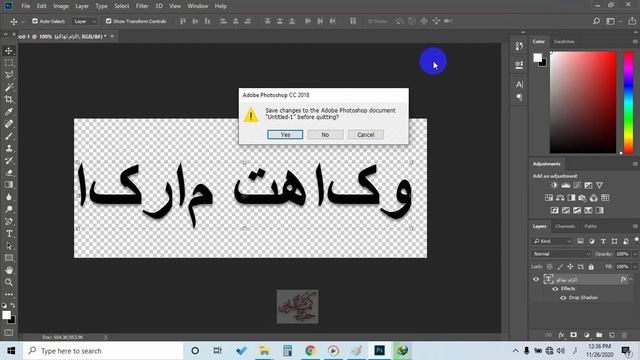Collapse the text layer's effects list arrow
Viewport: 640px width, 360px height.
click(x=631, y=280)
